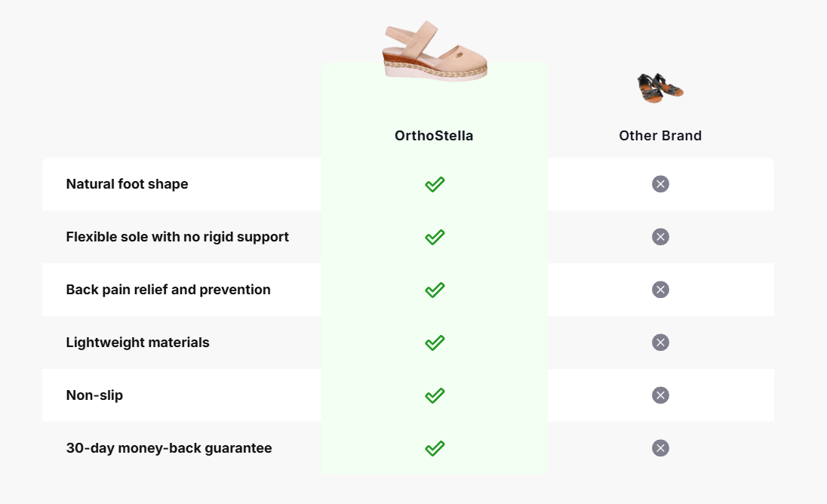The image size is (827, 504).
Task: Click green checkmark for Natural foot shape
Action: (x=435, y=184)
